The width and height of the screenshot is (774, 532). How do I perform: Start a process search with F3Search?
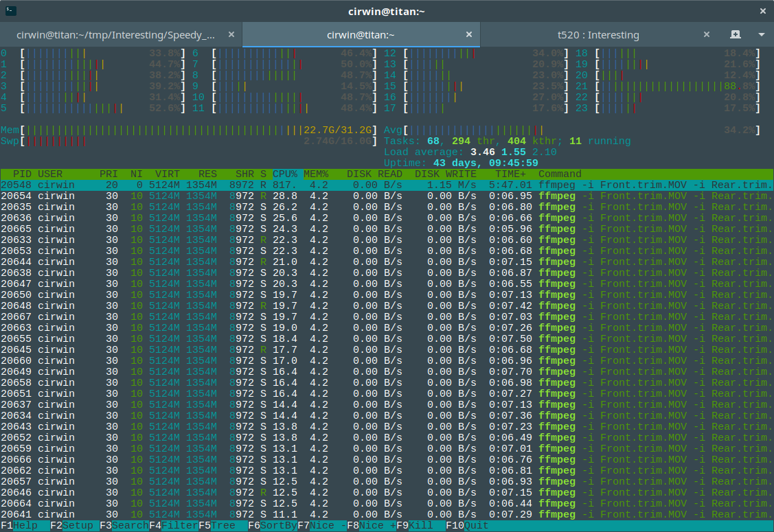[x=124, y=524]
